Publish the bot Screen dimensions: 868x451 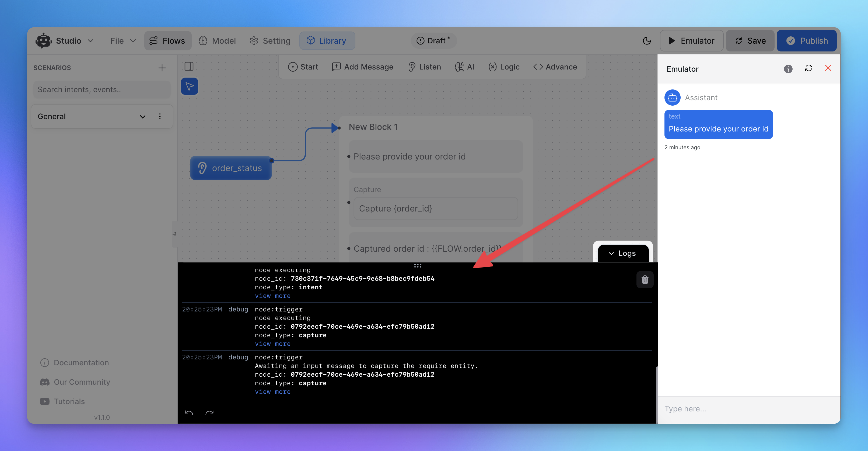[807, 41]
